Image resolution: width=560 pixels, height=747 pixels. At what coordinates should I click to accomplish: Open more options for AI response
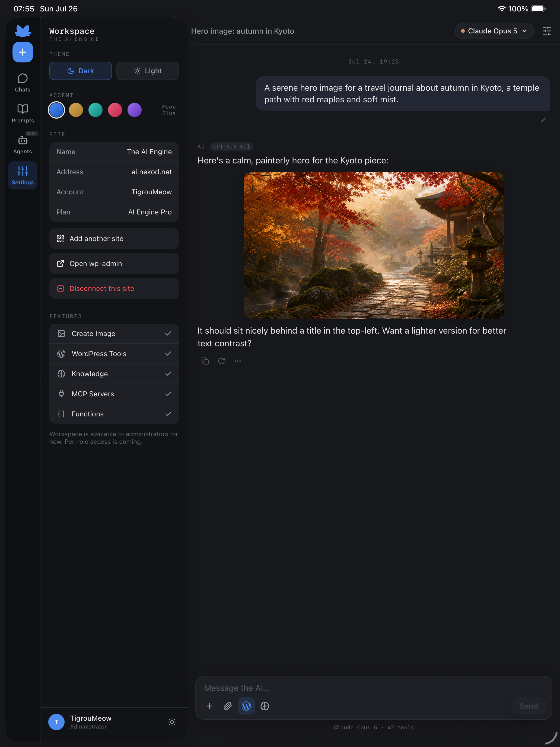click(x=238, y=361)
